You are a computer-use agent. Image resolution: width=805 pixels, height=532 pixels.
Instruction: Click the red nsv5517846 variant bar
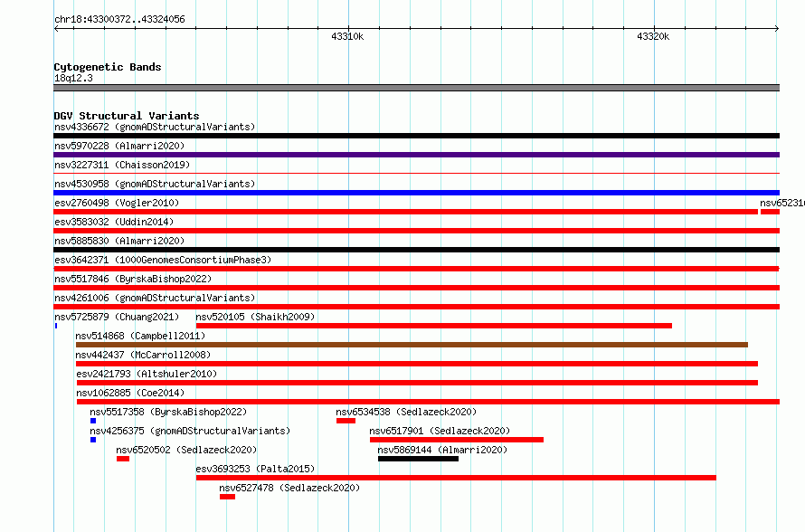point(416,288)
